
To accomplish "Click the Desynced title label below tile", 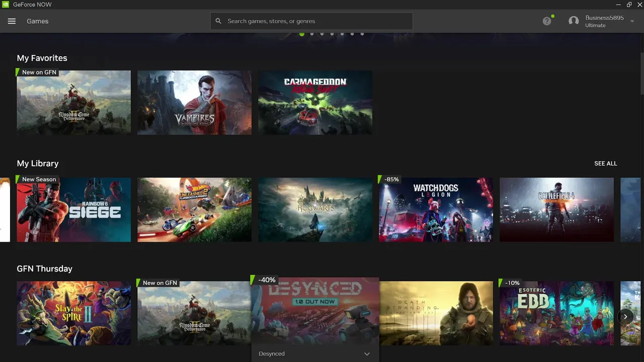I will (272, 354).
